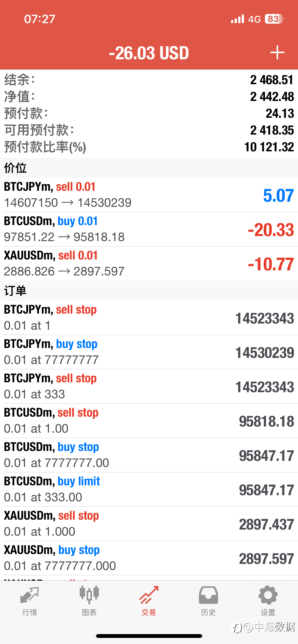Screen dimensions: 298x644
Task: Open BTCJPYm sell stop order at 333
Action: [x=149, y=386]
